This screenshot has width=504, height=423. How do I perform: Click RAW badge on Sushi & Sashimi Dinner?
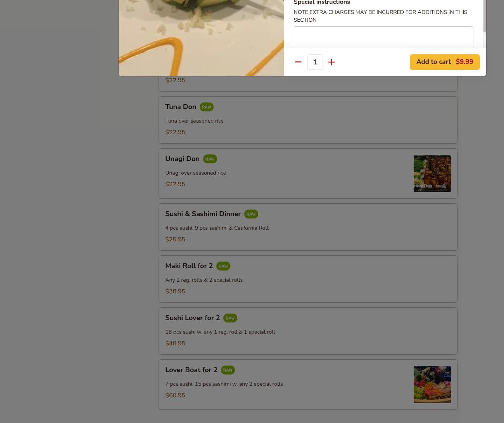[251, 214]
